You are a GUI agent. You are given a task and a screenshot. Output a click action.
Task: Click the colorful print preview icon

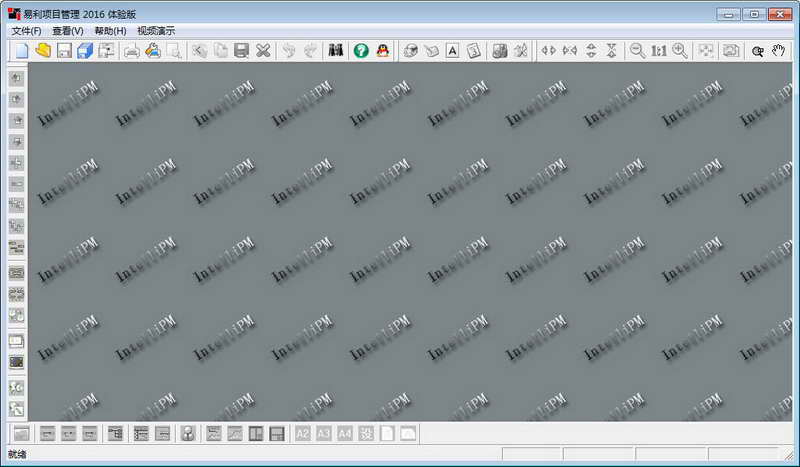pyautogui.click(x=153, y=51)
